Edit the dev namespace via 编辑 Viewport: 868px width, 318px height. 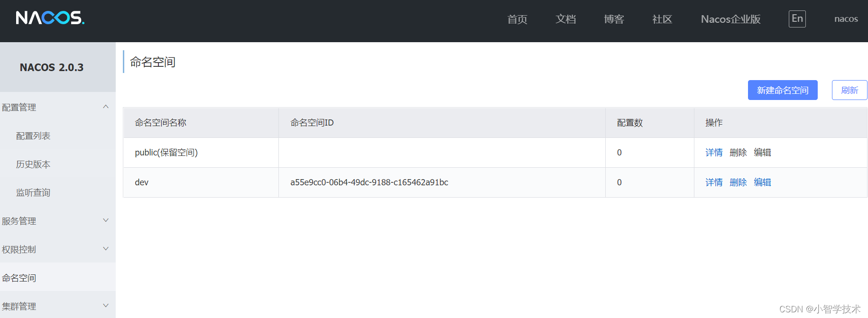coord(762,182)
